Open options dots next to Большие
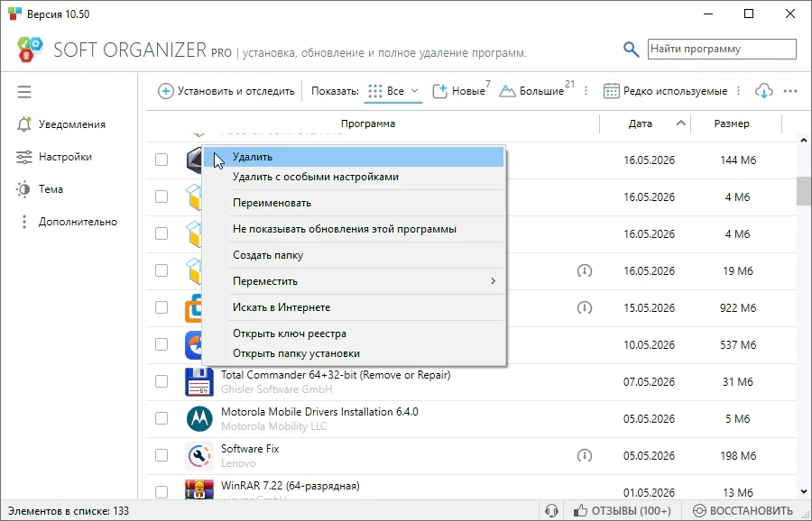 click(x=586, y=91)
